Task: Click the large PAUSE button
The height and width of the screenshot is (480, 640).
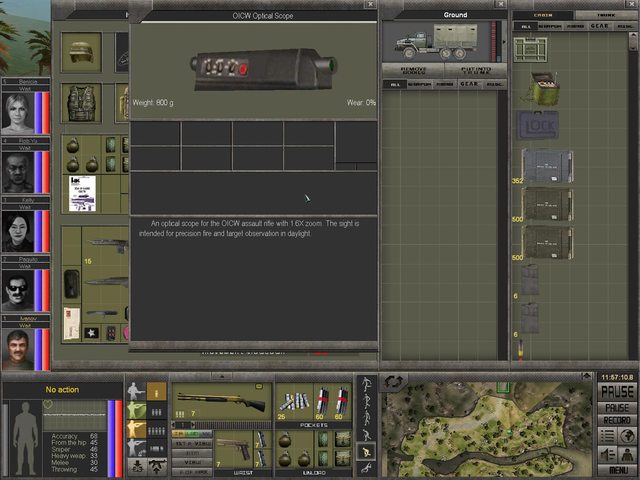Action: coord(617,392)
